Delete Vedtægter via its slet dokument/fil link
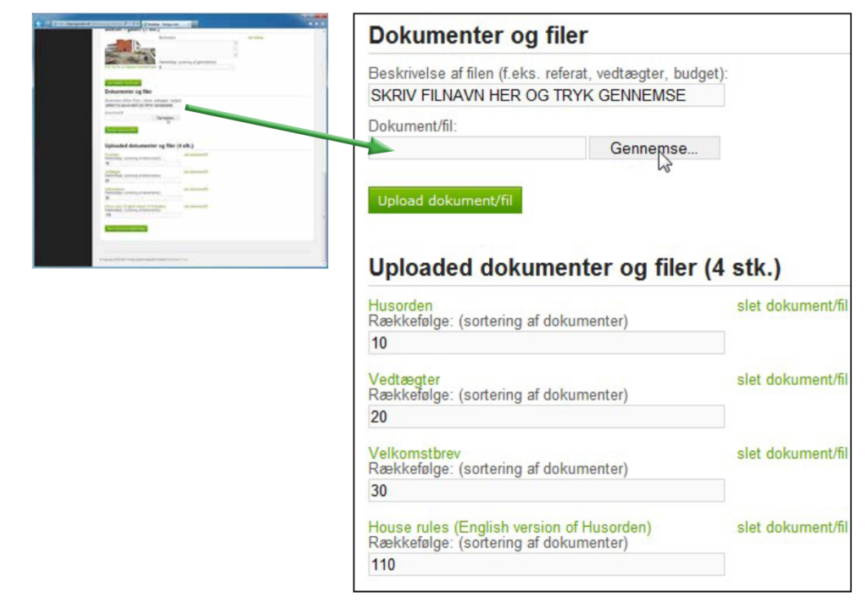 [x=792, y=379]
